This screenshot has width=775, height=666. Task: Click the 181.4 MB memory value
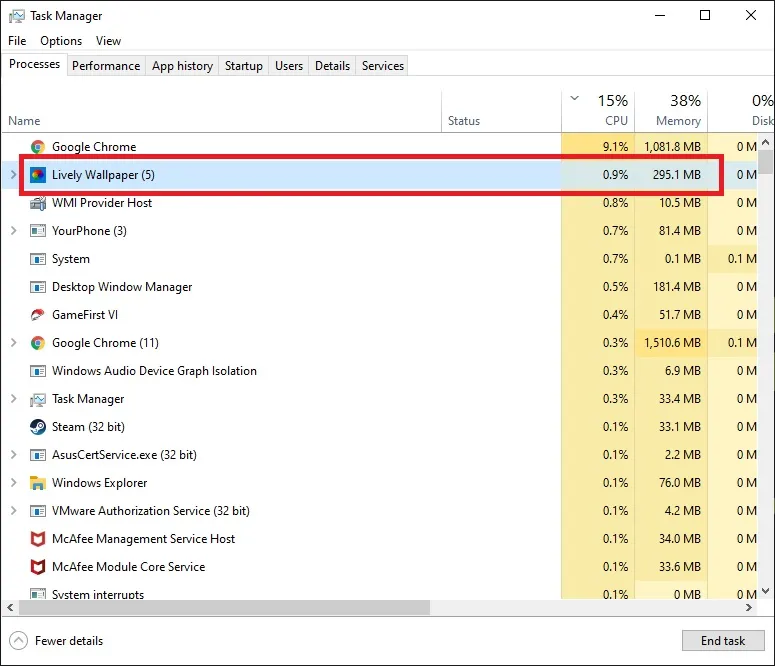tap(677, 287)
